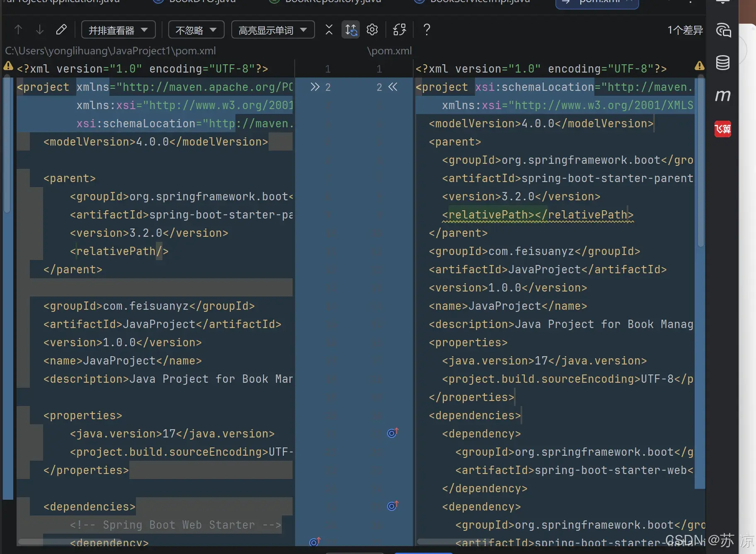The width and height of the screenshot is (756, 554).
Task: Switch to the pom.xml editor tab
Action: 597,2
